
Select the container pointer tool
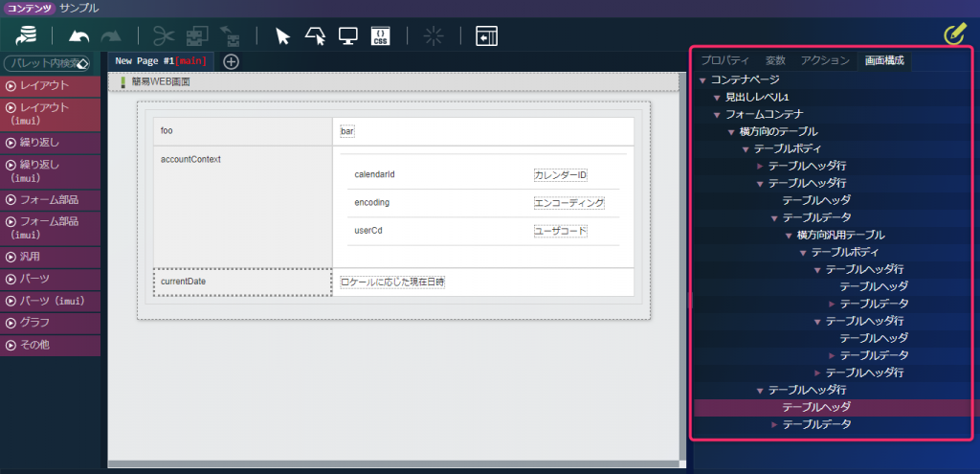[x=316, y=35]
